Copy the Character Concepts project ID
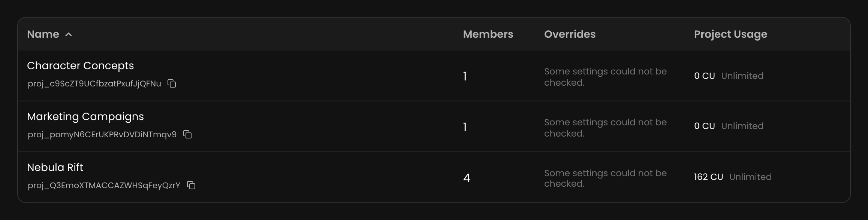The width and height of the screenshot is (868, 220). (172, 83)
